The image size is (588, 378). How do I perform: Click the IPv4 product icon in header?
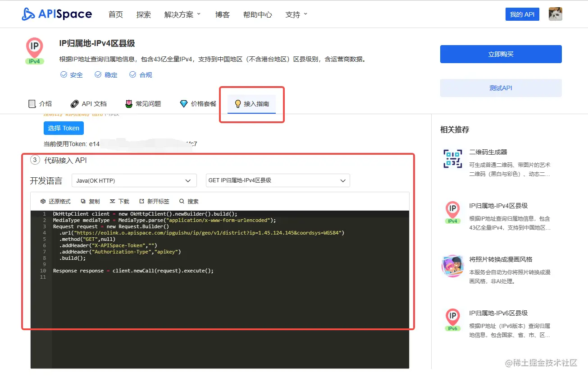[35, 51]
